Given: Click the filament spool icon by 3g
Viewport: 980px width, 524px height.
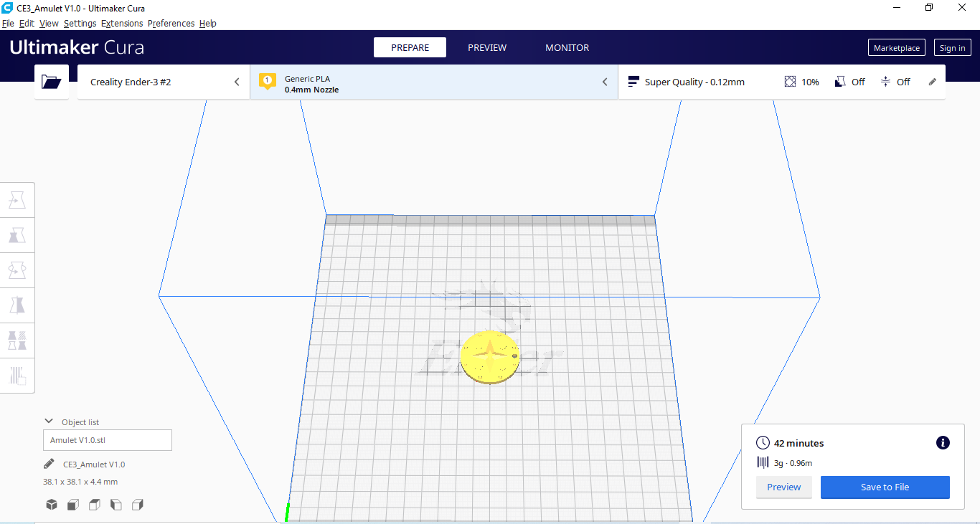Looking at the screenshot, I should [x=763, y=463].
